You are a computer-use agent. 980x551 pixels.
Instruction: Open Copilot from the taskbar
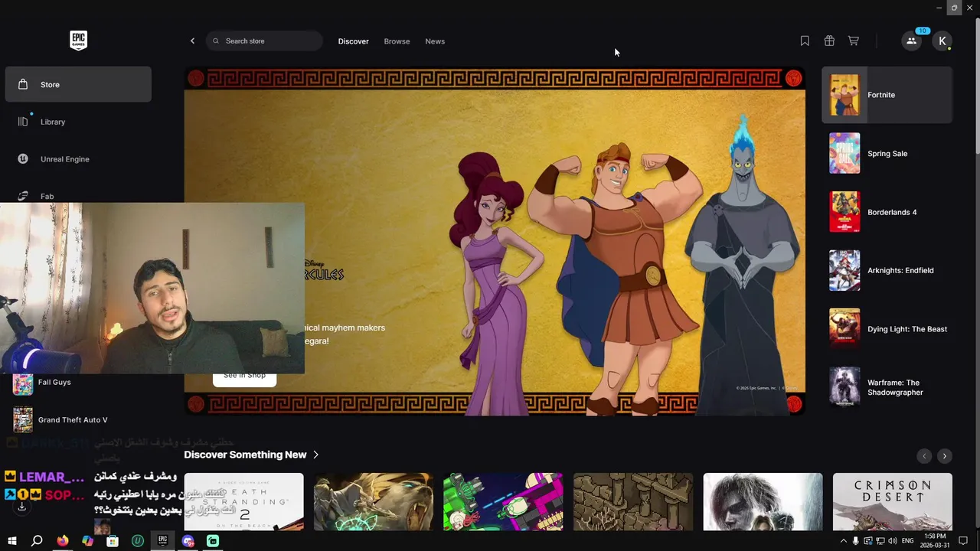pos(87,541)
